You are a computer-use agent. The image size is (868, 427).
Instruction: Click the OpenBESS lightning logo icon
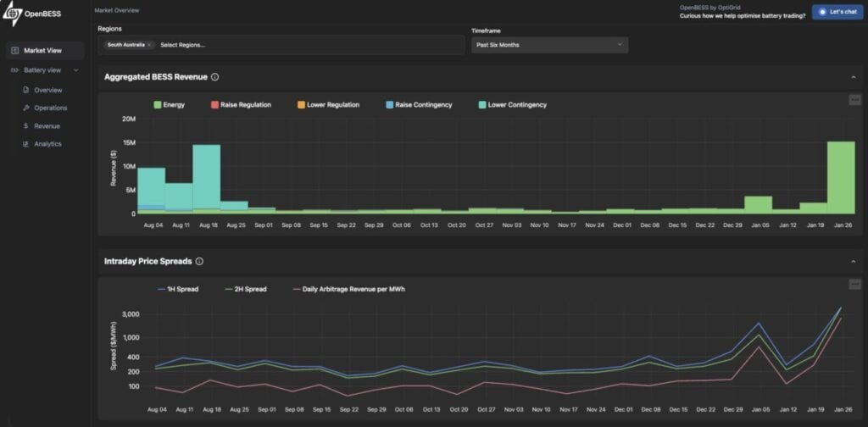11,14
